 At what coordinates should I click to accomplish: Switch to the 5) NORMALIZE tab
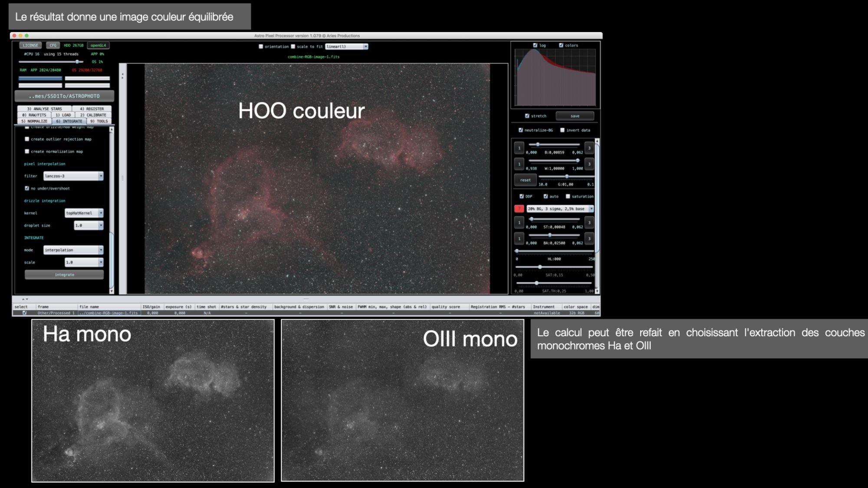[34, 121]
